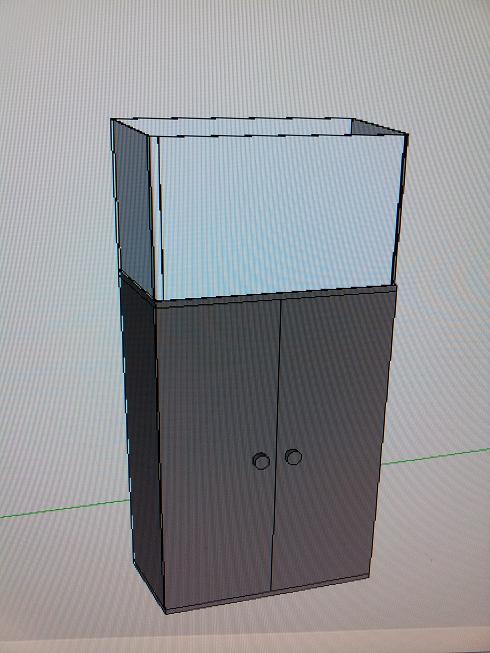
Task: Select the left door knob
Action: 261,461
